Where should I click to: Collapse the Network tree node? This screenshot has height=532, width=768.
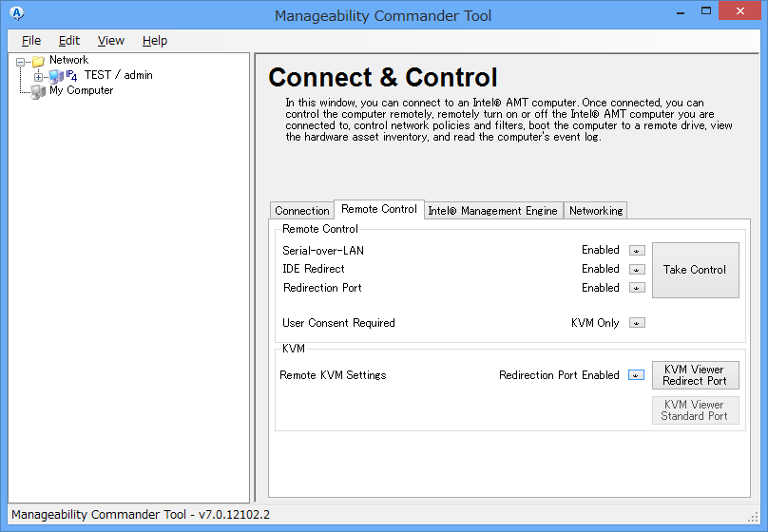(x=21, y=62)
